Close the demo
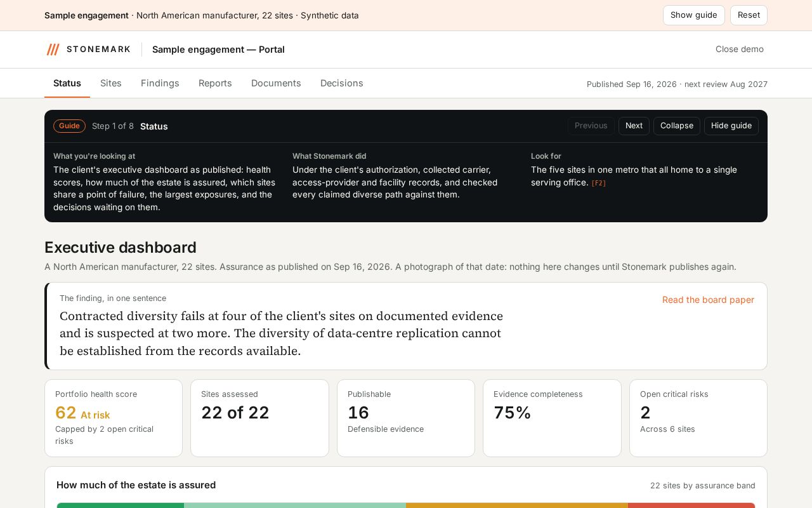 (740, 50)
